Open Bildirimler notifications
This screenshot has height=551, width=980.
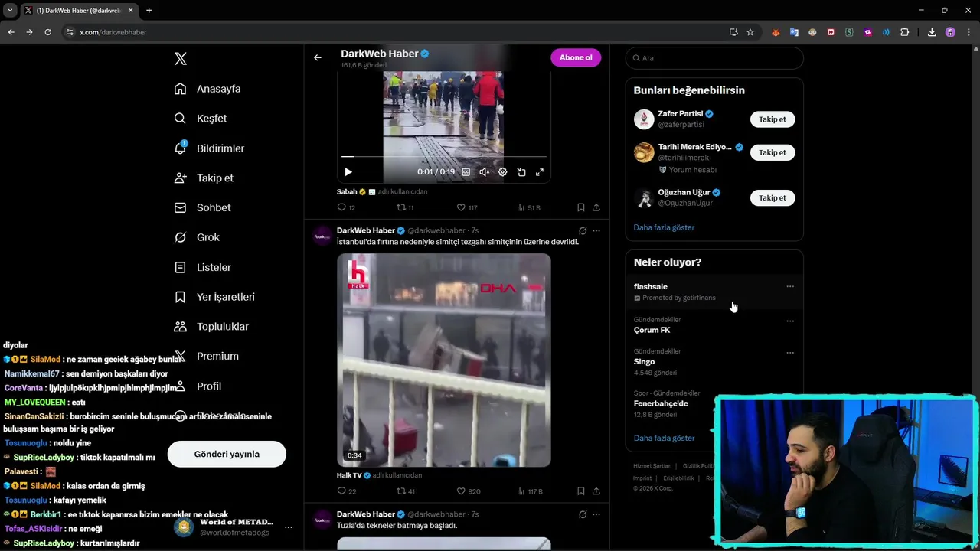(209, 148)
